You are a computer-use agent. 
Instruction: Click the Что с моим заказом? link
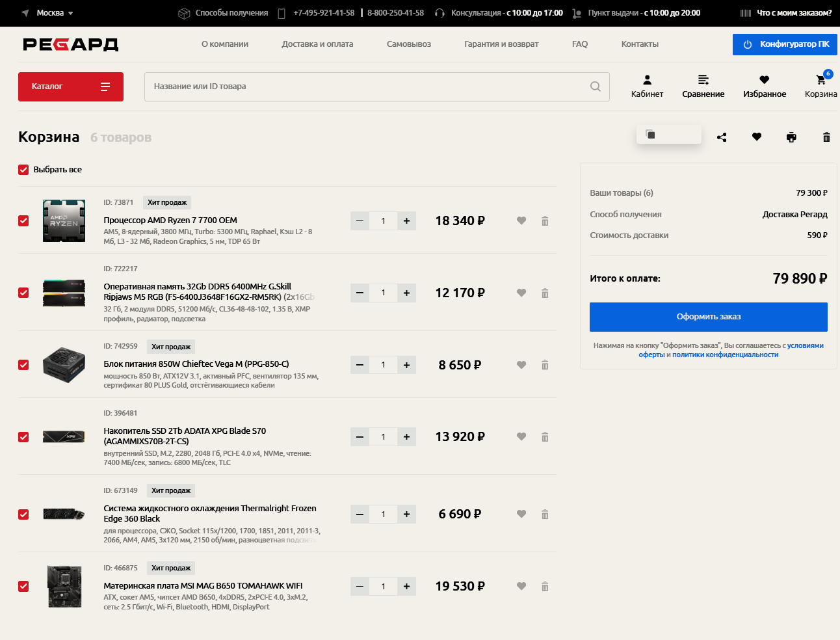coord(794,13)
